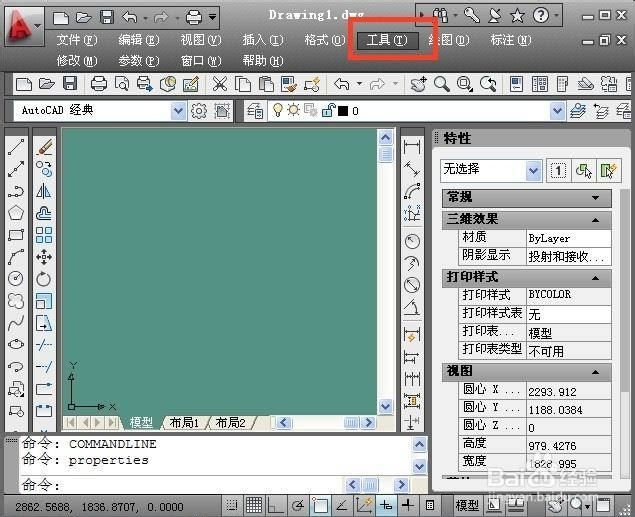Toggle Dynamic Input in status bar
Viewport: 635px width, 517px height.
click(386, 505)
